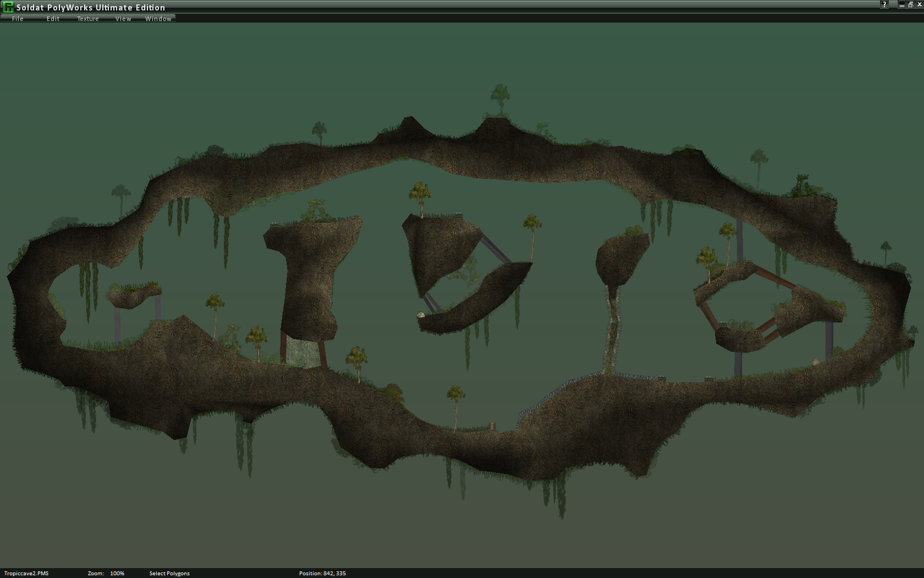Restore down the PolyWorks window

pos(910,4)
